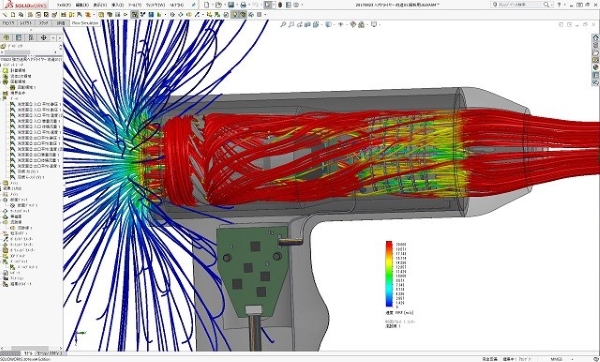Click the home icon in right task pane
This screenshot has width=600, height=362.
point(595,38)
